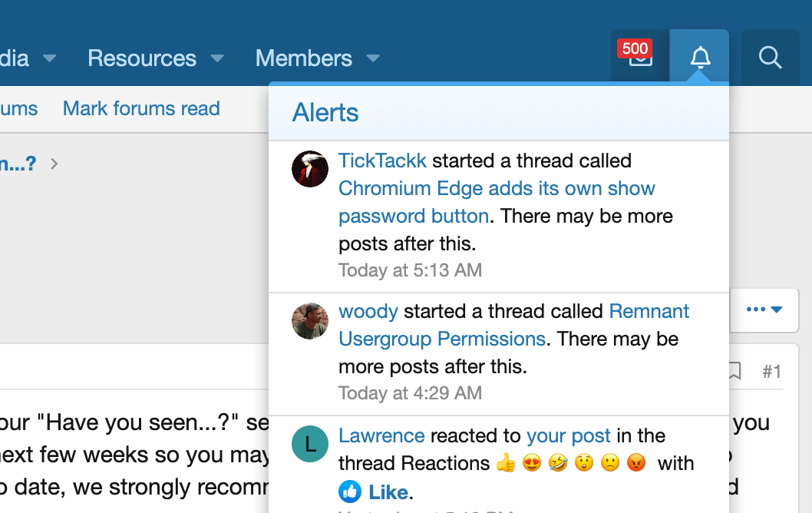Viewport: 812px width, 513px height.
Task: Open the three-dots more options dropdown
Action: click(764, 309)
